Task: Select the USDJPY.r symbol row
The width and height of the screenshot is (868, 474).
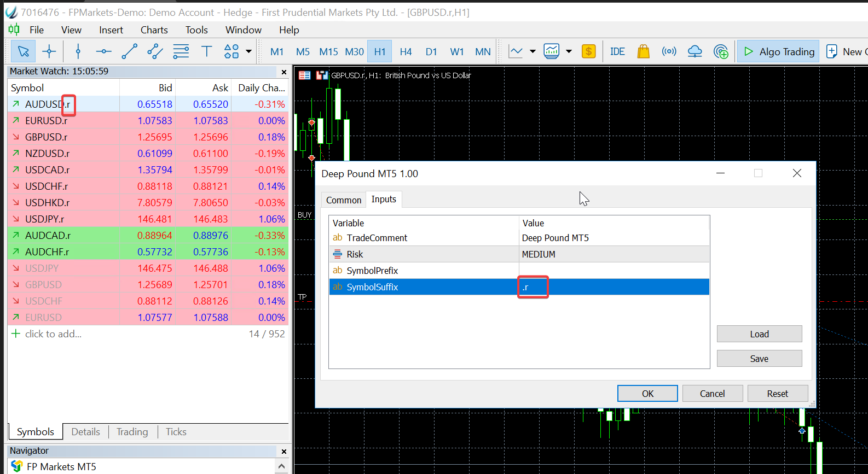Action: pos(148,219)
